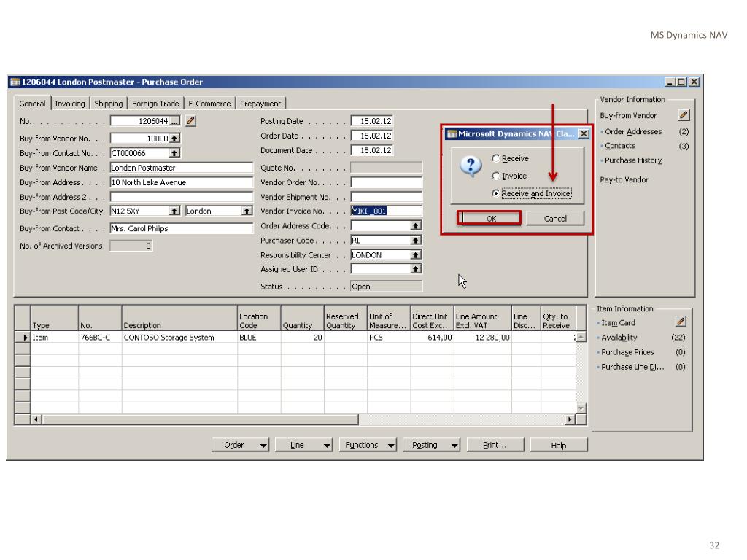
Task: Click horizontal scrollbar right arrow
Action: click(570, 419)
